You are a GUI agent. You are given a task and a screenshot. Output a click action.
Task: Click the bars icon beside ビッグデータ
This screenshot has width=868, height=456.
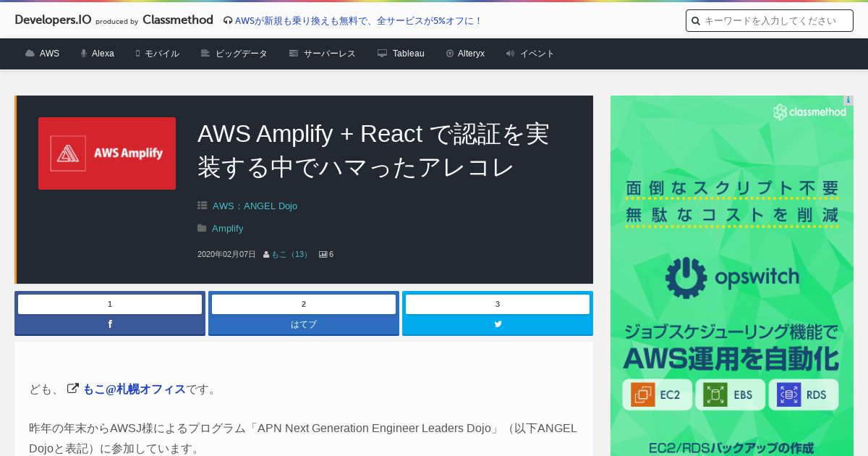tap(205, 54)
